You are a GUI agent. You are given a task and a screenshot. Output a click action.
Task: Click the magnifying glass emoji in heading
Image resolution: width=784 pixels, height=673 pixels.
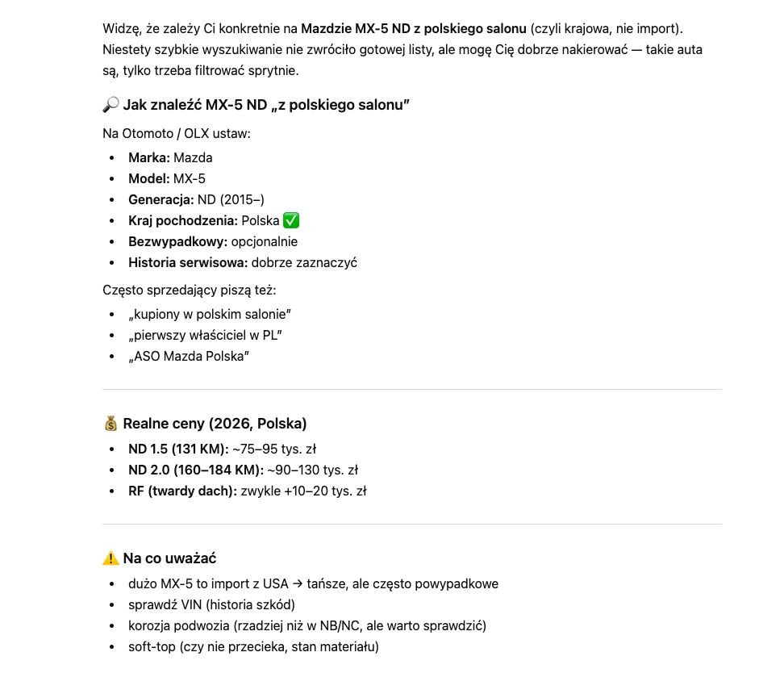(111, 105)
